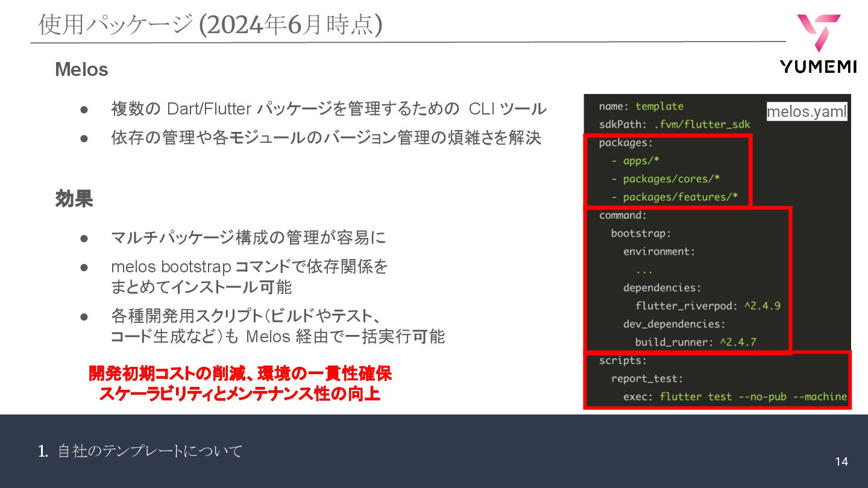Click the '- packages/features/*' entry
The height and width of the screenshot is (488, 868).
(x=675, y=197)
